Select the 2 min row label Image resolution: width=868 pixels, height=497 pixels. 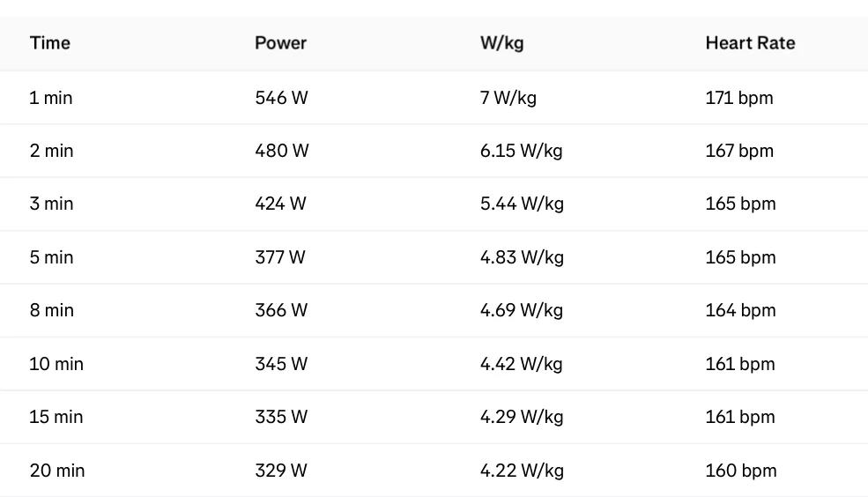pyautogui.click(x=51, y=151)
